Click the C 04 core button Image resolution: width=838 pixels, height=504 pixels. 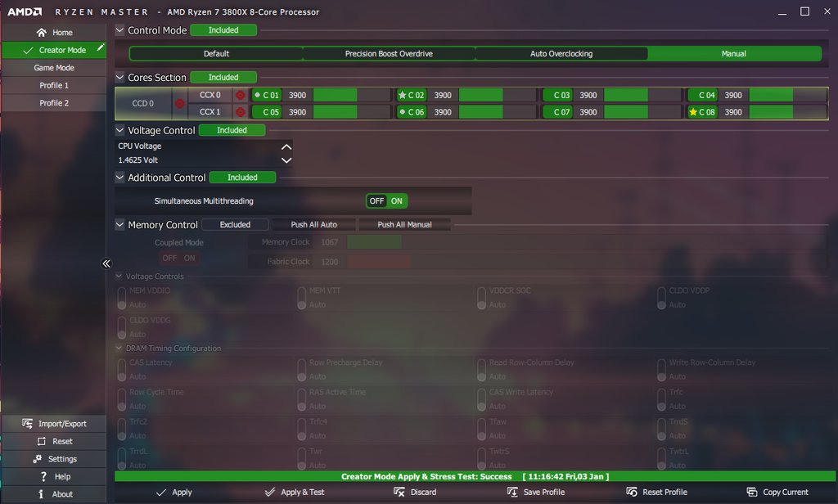click(x=703, y=95)
